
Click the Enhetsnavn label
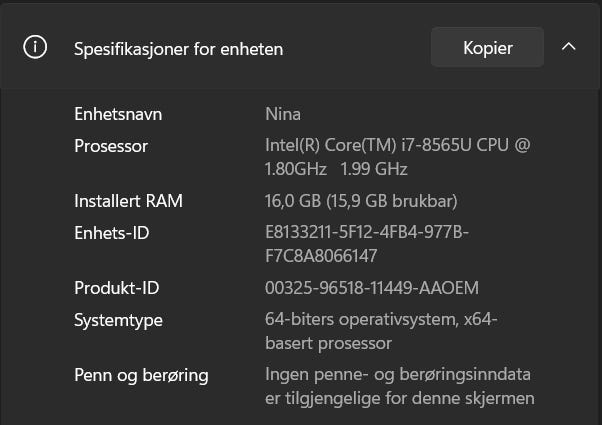118,114
